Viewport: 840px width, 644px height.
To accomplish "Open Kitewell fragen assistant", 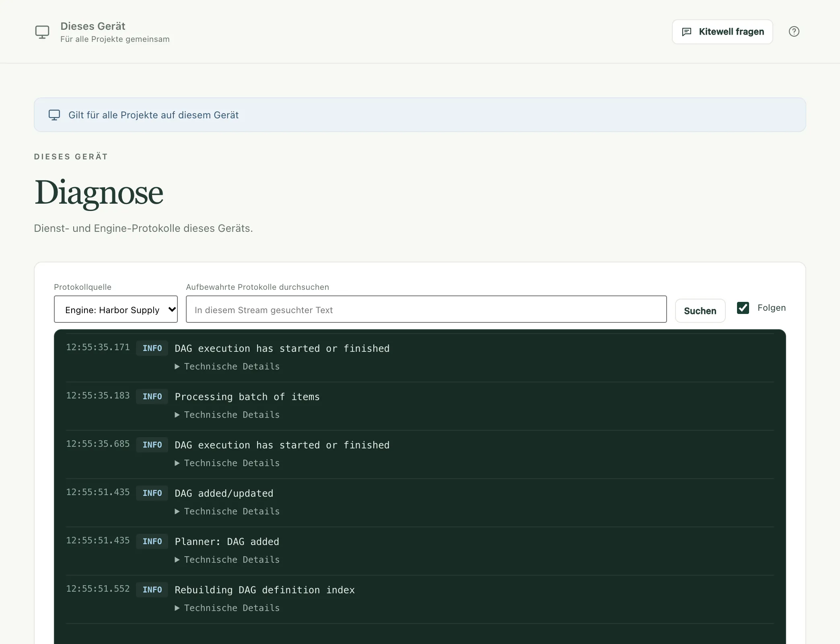I will (722, 32).
